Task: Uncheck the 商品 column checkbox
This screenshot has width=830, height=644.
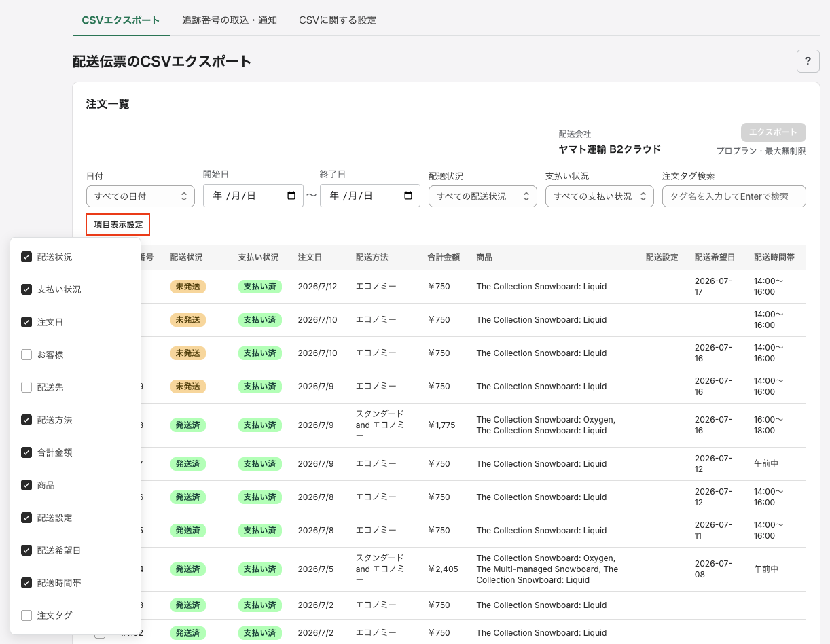Action: pos(26,485)
